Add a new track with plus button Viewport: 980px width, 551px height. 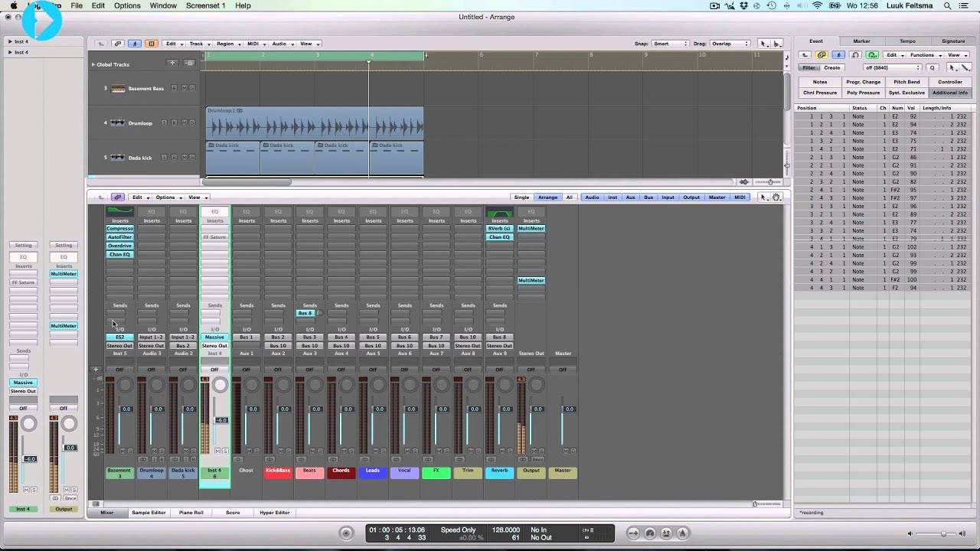click(172, 63)
